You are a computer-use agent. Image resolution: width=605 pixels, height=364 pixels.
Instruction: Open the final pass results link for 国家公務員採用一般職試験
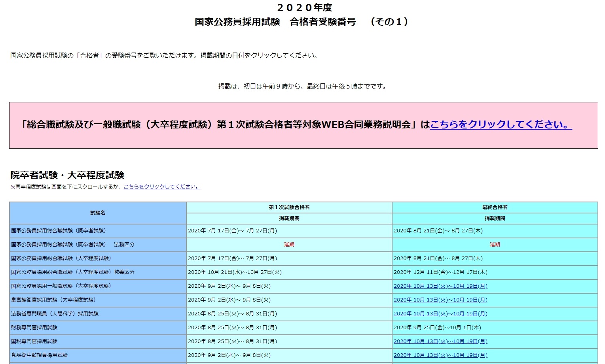(440, 286)
